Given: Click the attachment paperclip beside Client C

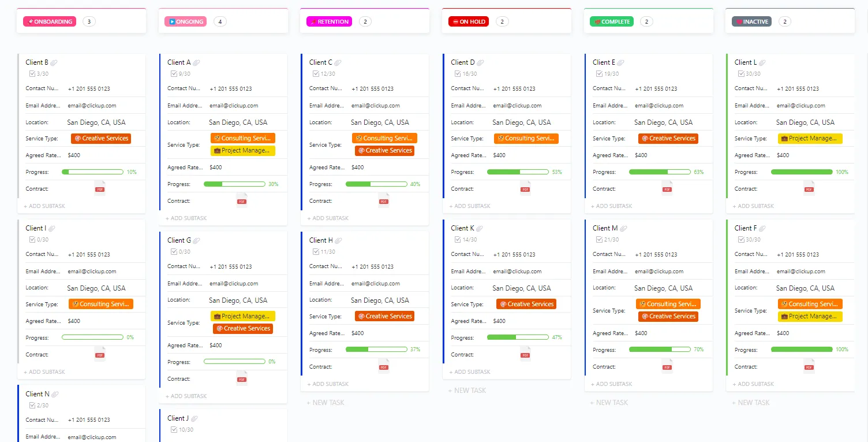Looking at the screenshot, I should pyautogui.click(x=338, y=62).
